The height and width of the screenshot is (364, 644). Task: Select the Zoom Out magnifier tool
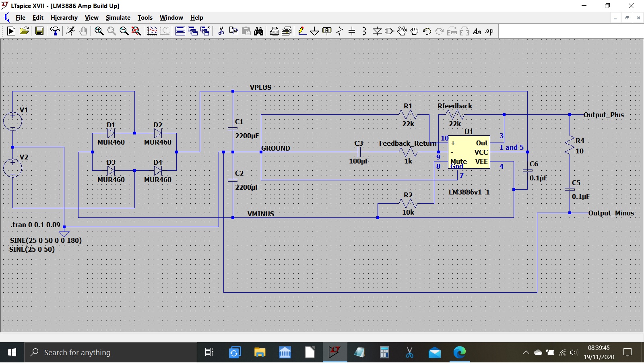(x=124, y=31)
